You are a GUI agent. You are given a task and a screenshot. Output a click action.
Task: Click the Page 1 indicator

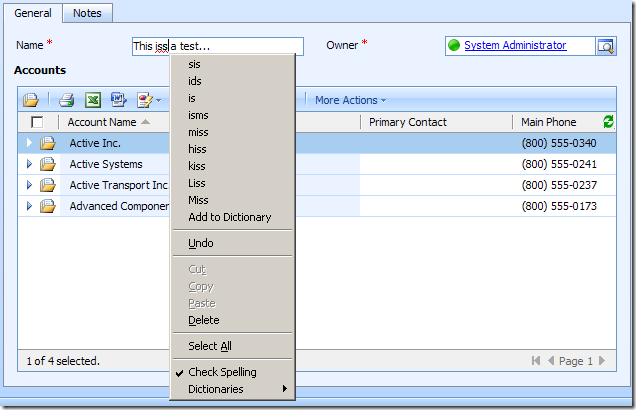pyautogui.click(x=576, y=361)
